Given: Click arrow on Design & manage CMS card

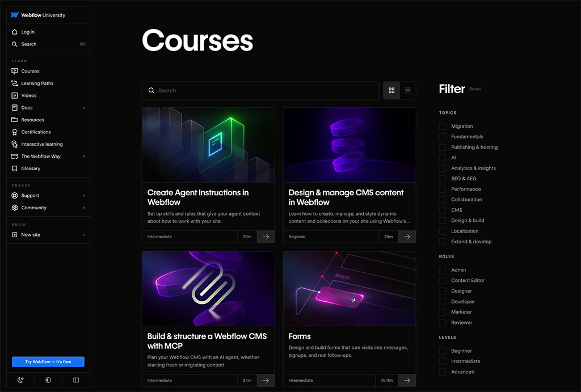Looking at the screenshot, I should [407, 237].
